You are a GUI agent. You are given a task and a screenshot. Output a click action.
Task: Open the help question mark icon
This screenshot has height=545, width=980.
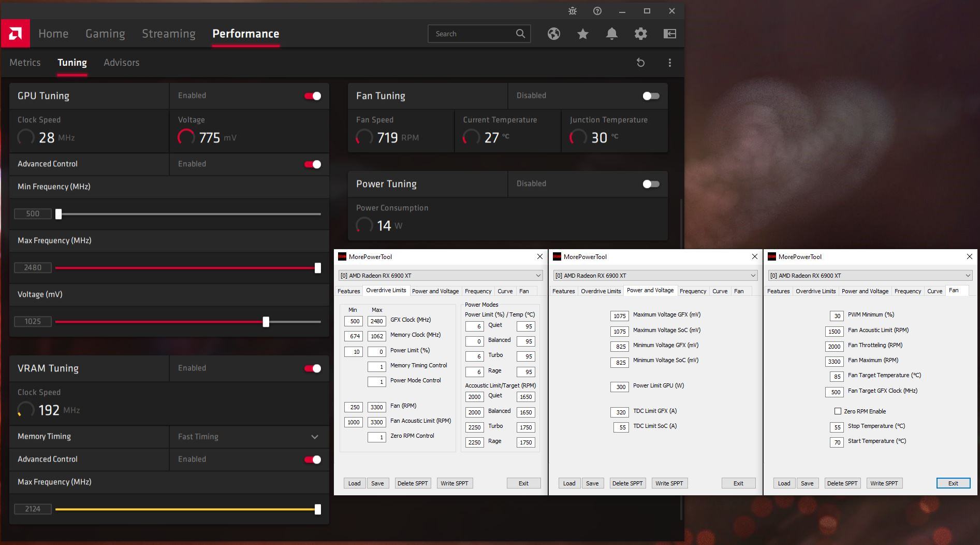point(597,11)
